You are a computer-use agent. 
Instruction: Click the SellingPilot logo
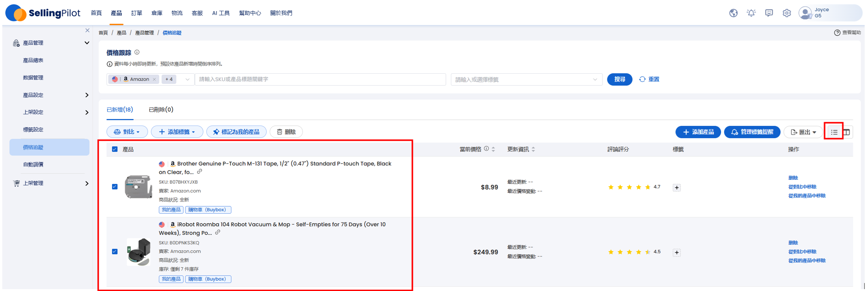[43, 13]
